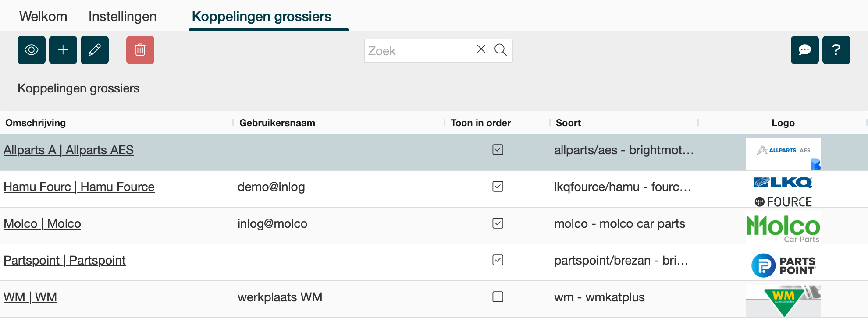Untick Toon in order for Hamu Fource

(x=498, y=187)
